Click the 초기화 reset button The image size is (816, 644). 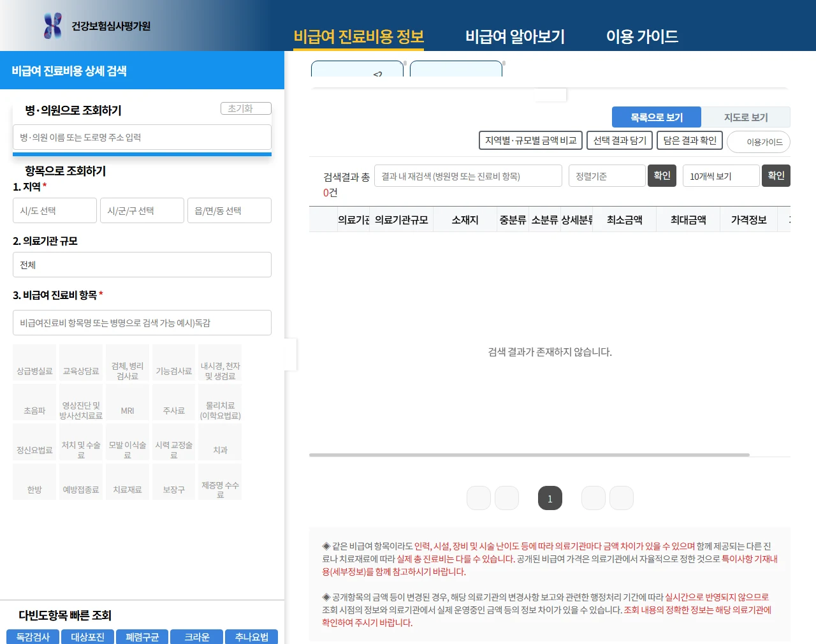click(x=246, y=108)
